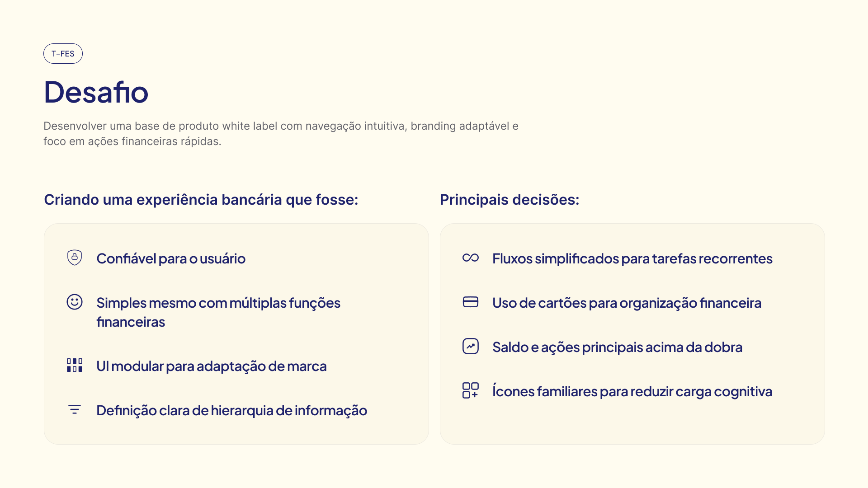Click the grid plus apps icon

point(471,390)
